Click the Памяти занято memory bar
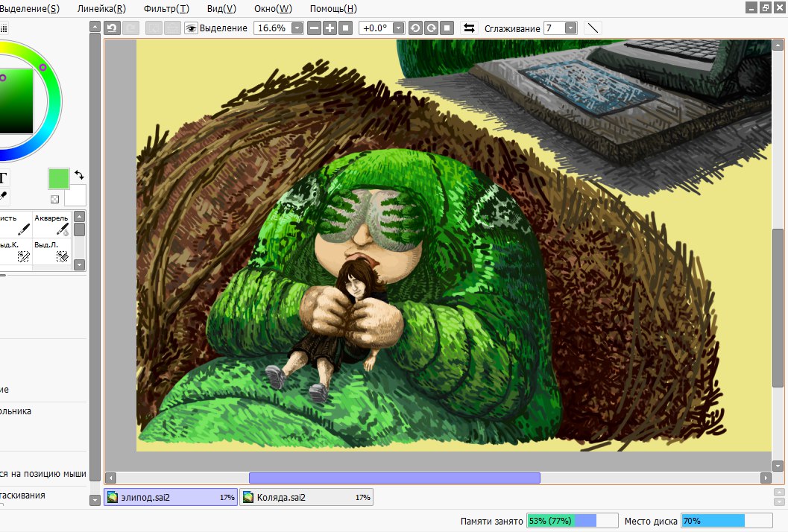Image resolution: width=788 pixels, height=532 pixels. point(573,521)
